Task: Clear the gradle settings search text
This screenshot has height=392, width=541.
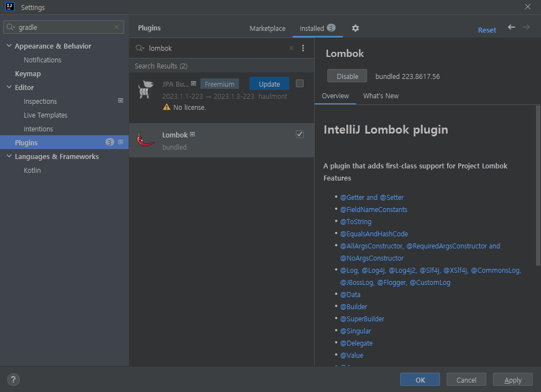Action: click(116, 27)
